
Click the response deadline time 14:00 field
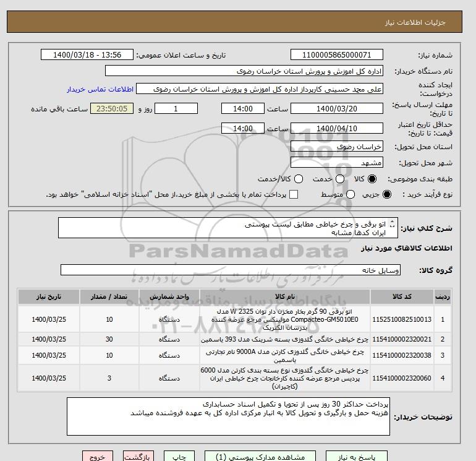coord(243,109)
